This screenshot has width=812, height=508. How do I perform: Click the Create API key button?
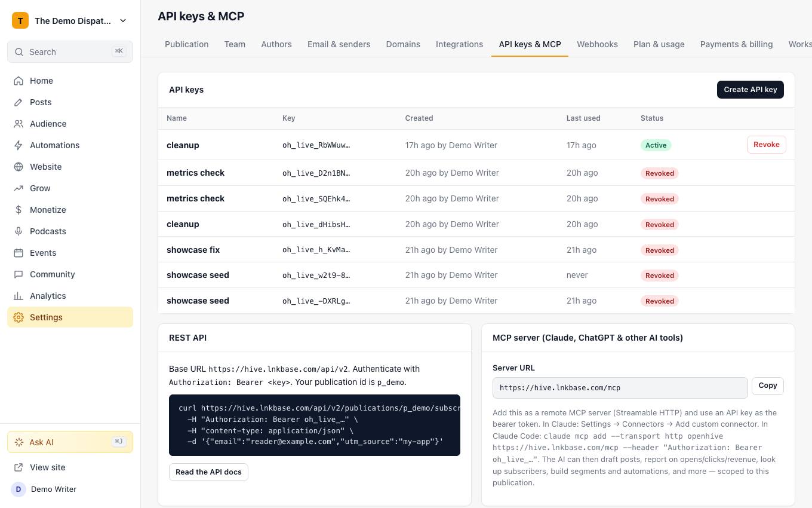point(751,90)
